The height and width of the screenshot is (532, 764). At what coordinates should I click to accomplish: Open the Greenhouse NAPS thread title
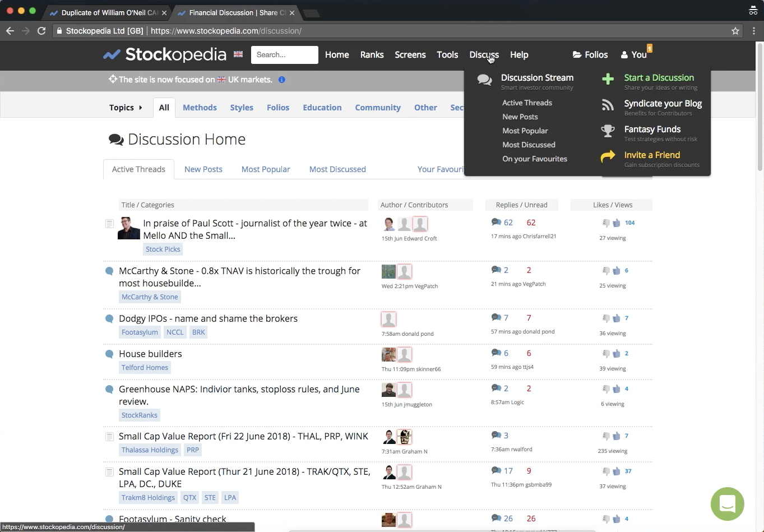pyautogui.click(x=239, y=395)
